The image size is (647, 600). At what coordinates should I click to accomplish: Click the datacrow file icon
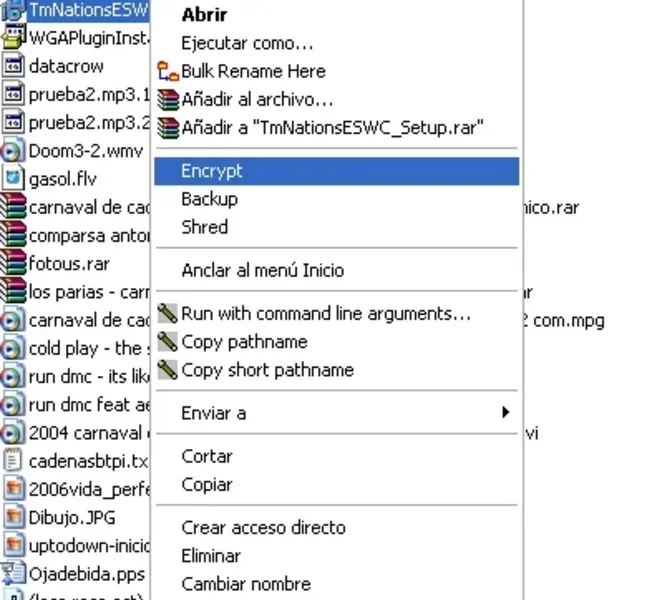point(13,66)
